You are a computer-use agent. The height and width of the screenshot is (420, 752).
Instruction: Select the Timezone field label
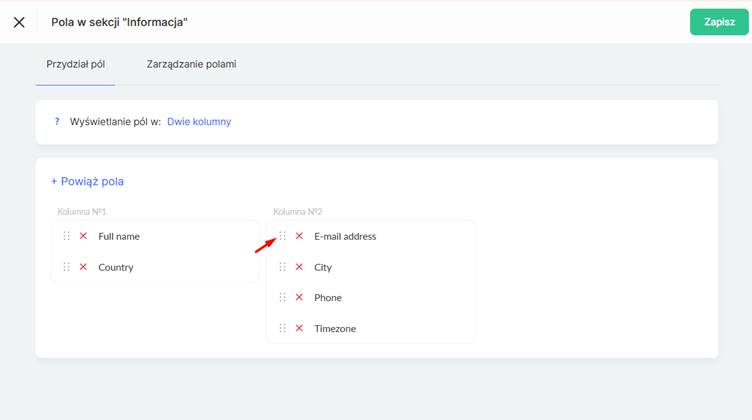click(x=335, y=328)
